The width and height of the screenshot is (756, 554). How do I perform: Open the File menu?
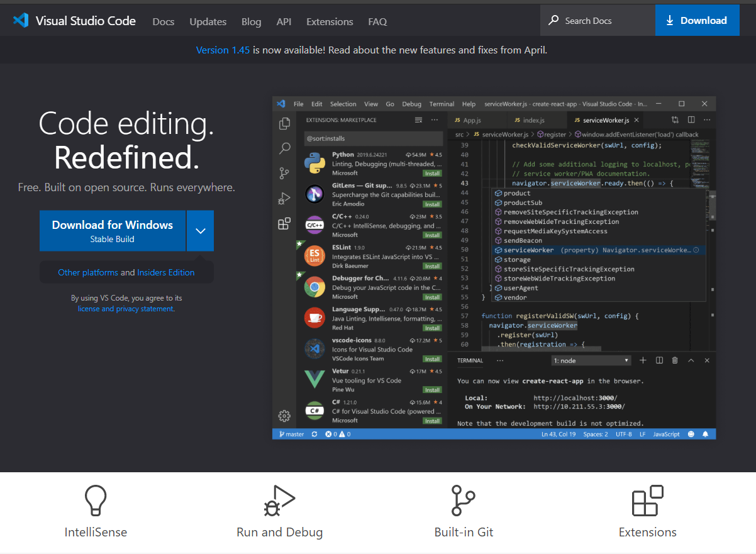[x=298, y=104]
